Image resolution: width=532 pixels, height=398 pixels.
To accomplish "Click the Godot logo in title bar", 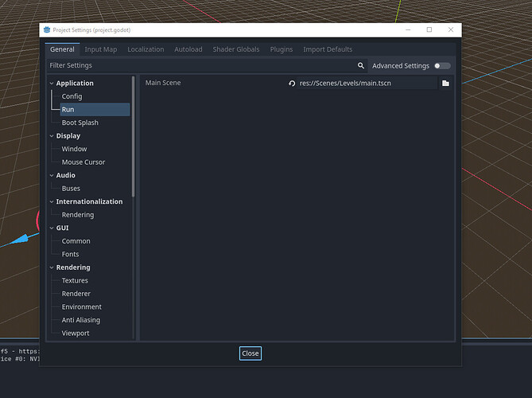I will 46,29.
